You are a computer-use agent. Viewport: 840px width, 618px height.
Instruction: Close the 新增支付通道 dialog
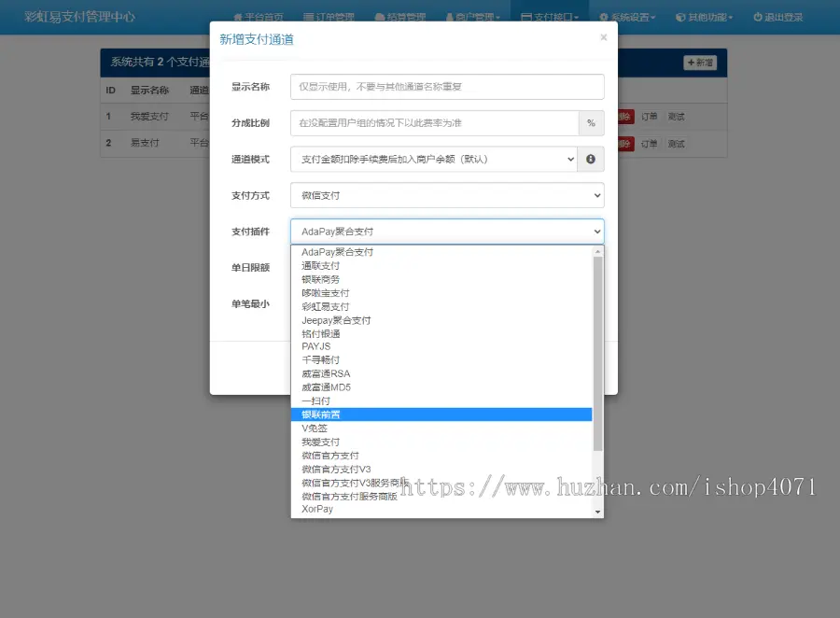click(604, 37)
